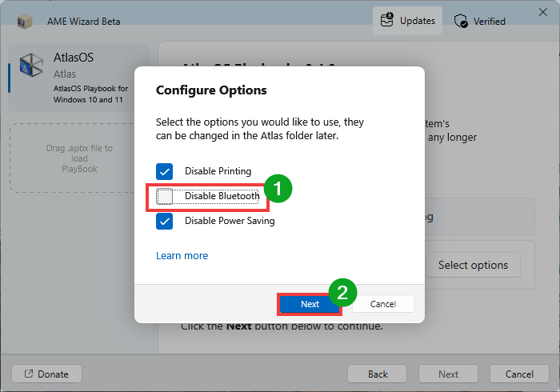Uncheck the Disable Power Saving checkbox
Screen dimensions: 560x392
[164, 222]
